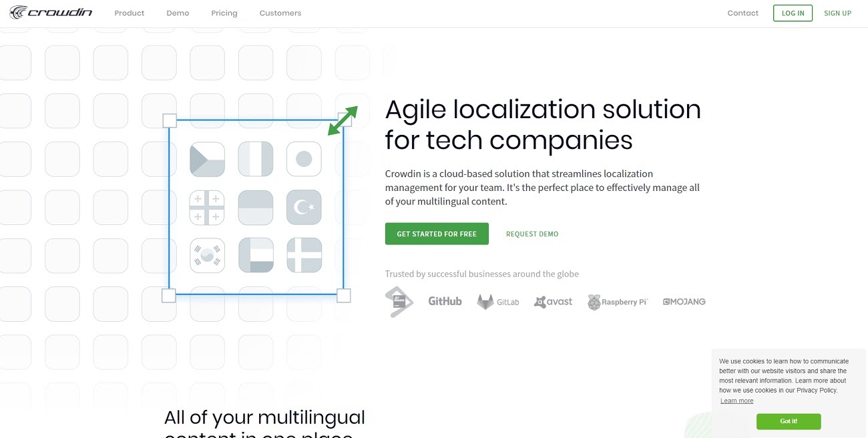Go to the Pricing page
Image resolution: width=868 pixels, height=438 pixels.
point(224,13)
